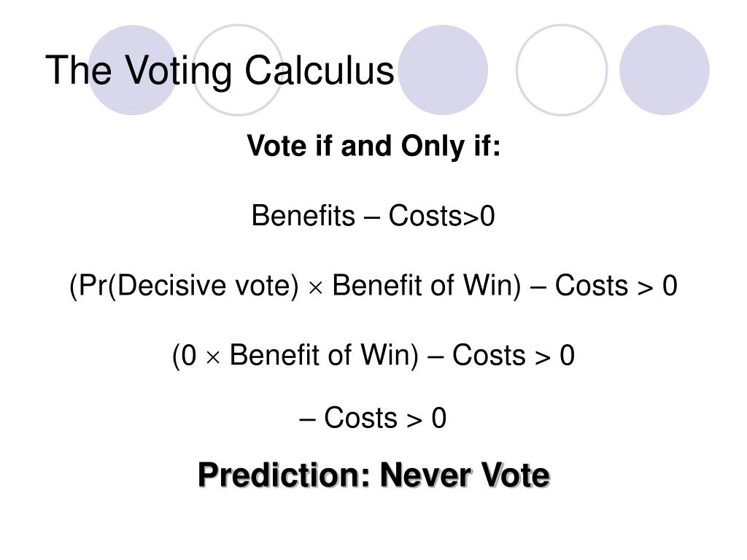Click Benefit of Win in the third line
The width and height of the screenshot is (747, 560).
pyautogui.click(x=426, y=286)
